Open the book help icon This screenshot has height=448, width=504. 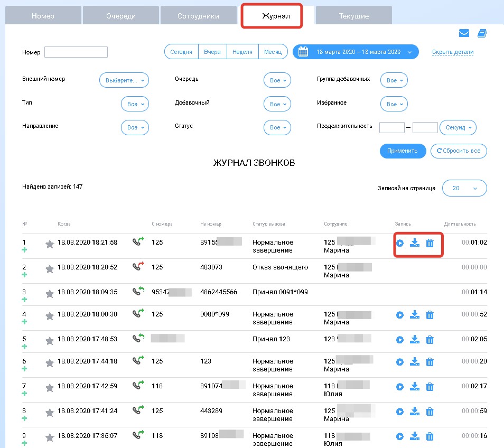tap(481, 33)
